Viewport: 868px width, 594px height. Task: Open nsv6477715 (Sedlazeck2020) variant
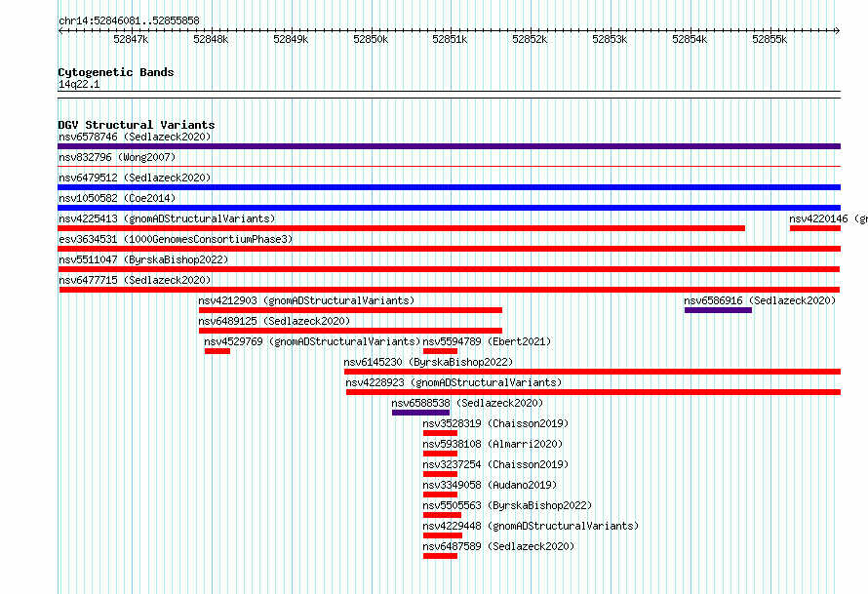tap(135, 280)
